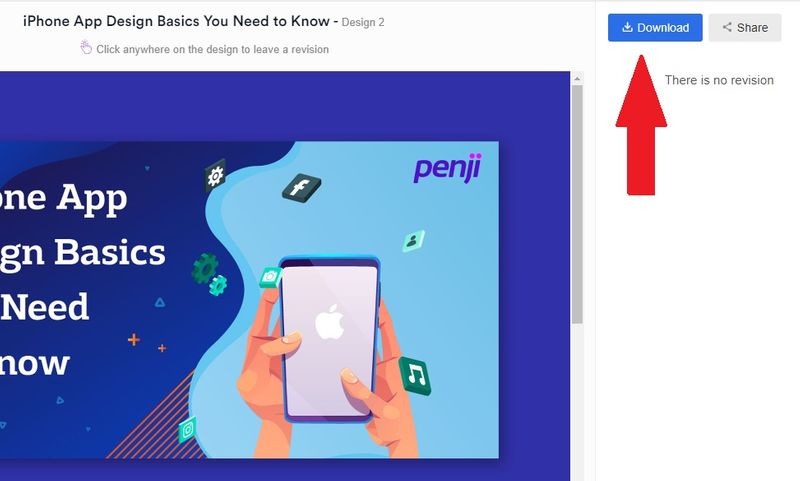This screenshot has height=481, width=800.
Task: Click the design title heading text
Action: point(177,21)
